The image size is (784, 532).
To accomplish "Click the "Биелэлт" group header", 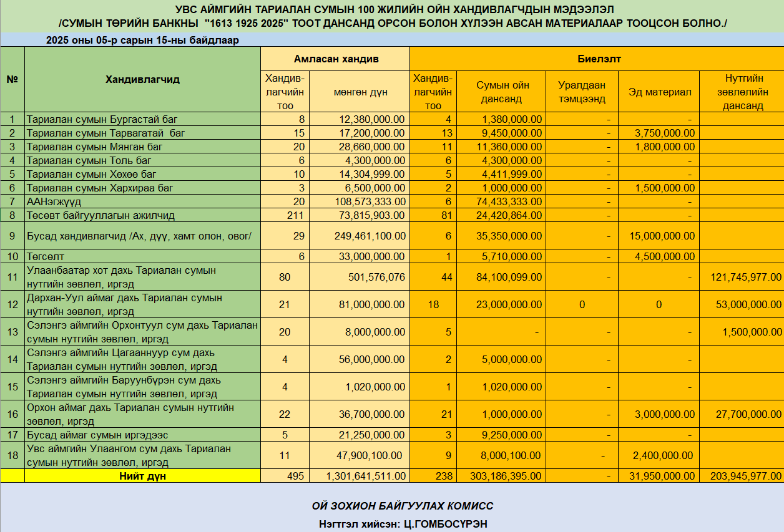I will [596, 59].
